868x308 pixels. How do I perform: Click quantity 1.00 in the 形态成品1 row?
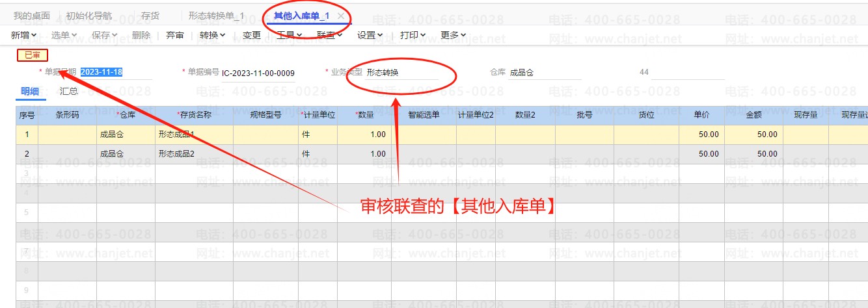coord(364,135)
